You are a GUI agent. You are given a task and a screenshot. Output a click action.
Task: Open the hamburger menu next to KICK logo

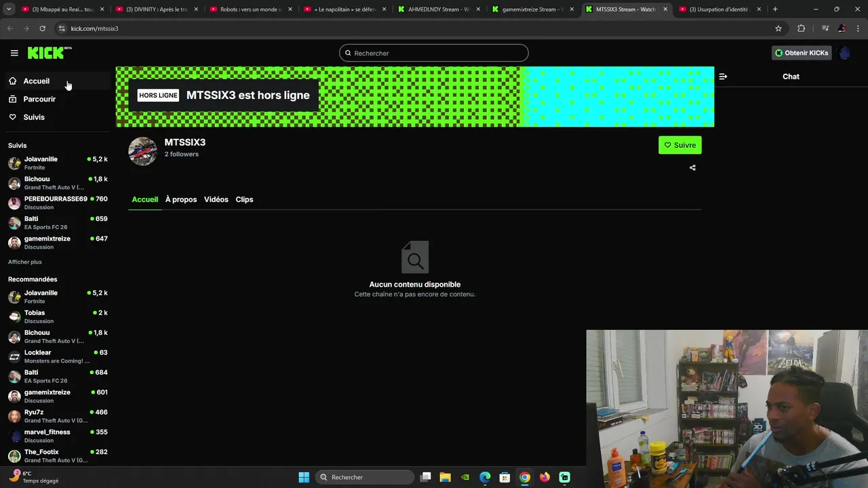(14, 53)
